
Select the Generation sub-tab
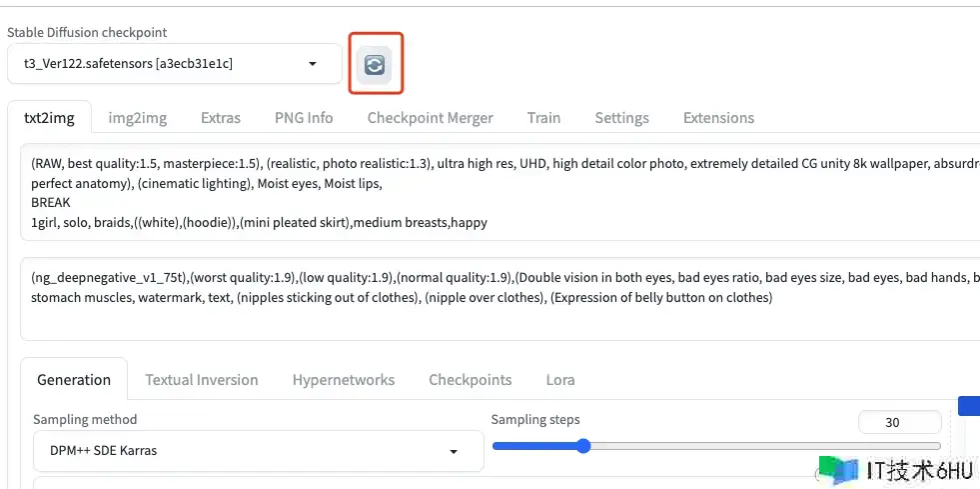pos(74,380)
